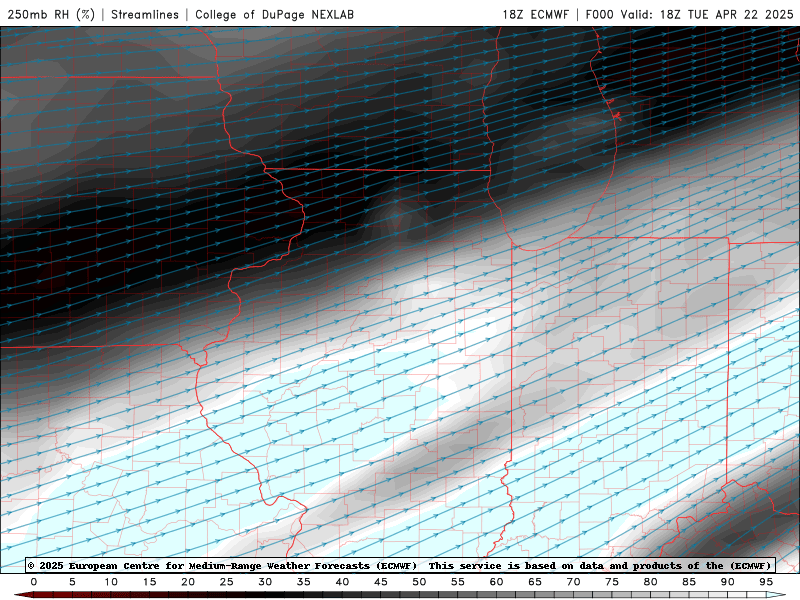The width and height of the screenshot is (800, 600).
Task: Click the '95' value on the color scale
Action: (x=766, y=582)
